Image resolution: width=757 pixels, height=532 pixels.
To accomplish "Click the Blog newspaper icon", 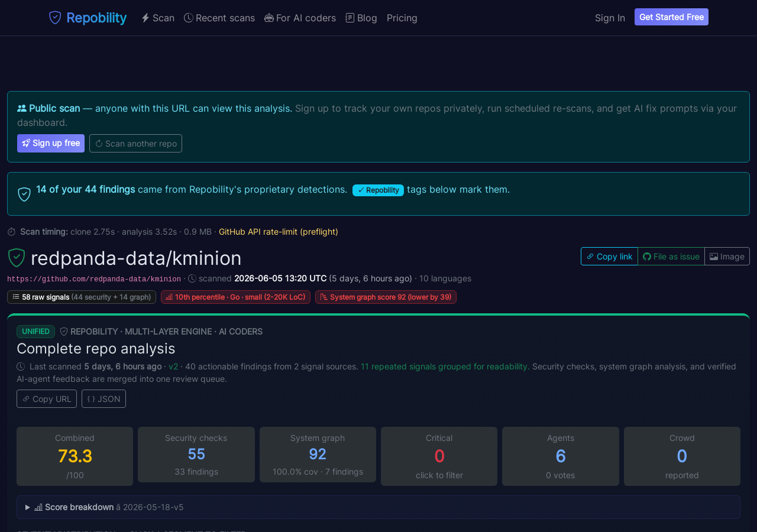I will coord(350,18).
